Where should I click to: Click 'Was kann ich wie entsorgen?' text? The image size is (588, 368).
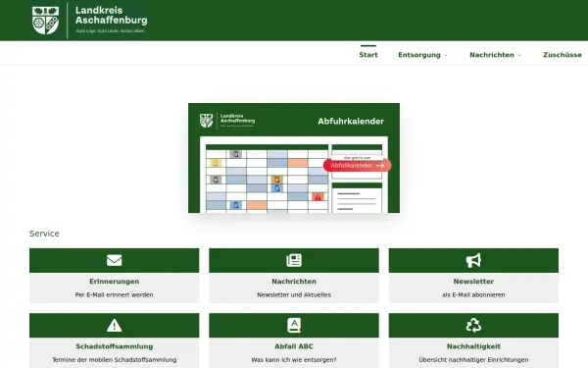click(294, 360)
